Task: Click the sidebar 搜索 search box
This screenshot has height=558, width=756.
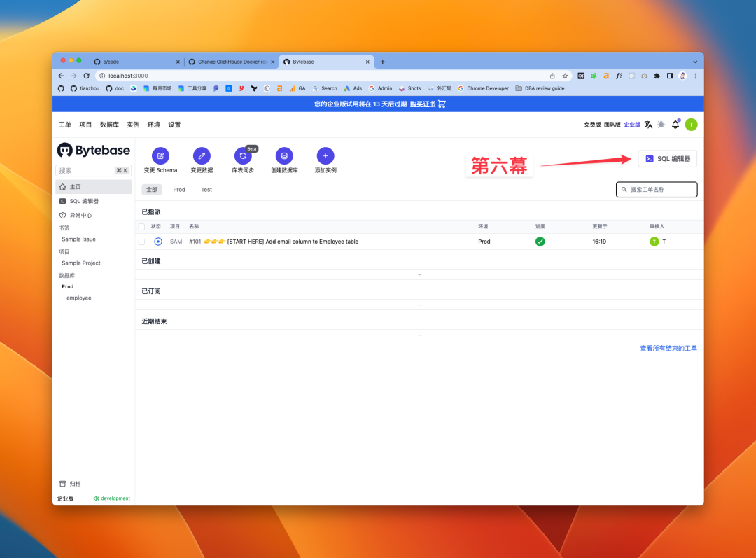Action: [94, 170]
